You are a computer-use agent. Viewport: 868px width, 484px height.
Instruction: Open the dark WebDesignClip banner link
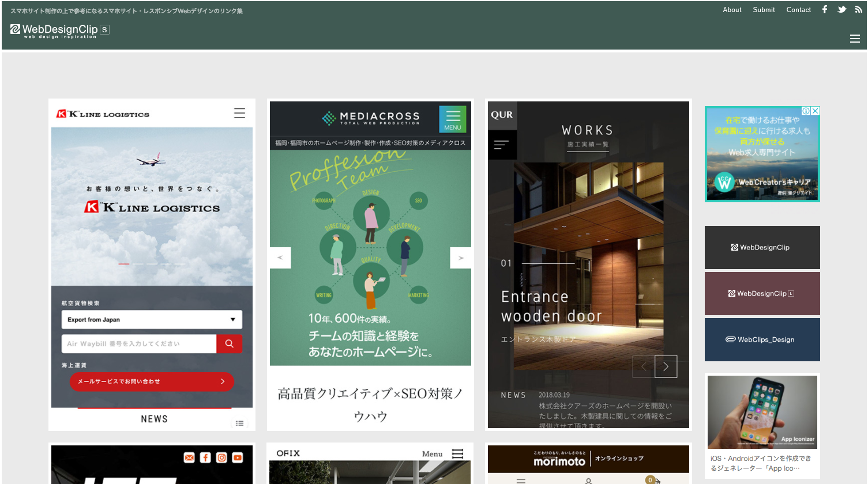pos(762,247)
